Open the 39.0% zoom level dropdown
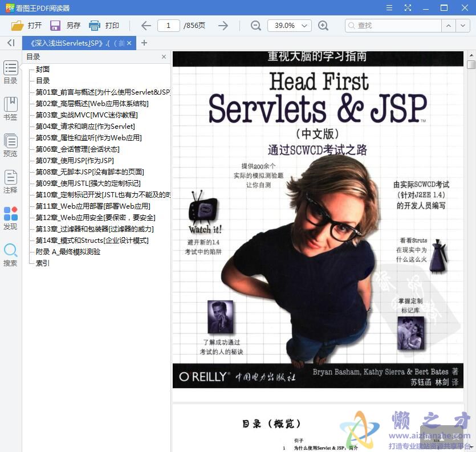 289,26
